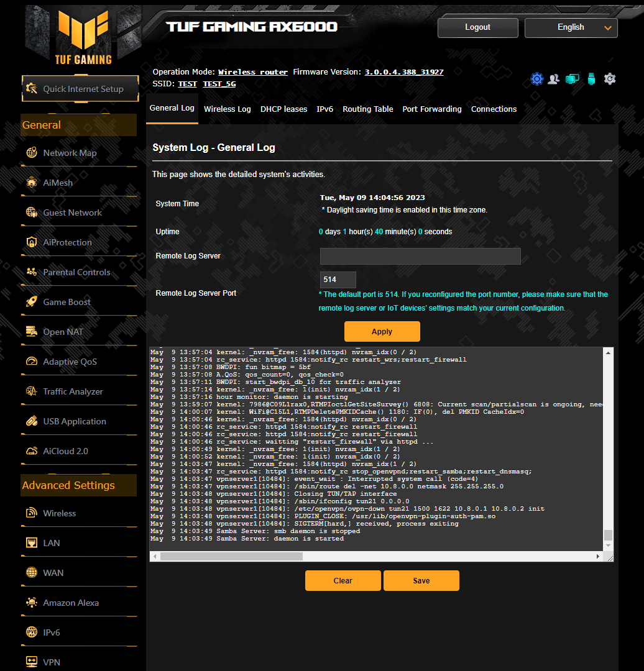The width and height of the screenshot is (644, 671).
Task: Click the 'Samba Server: daemon is started' log line
Action: coord(247,539)
